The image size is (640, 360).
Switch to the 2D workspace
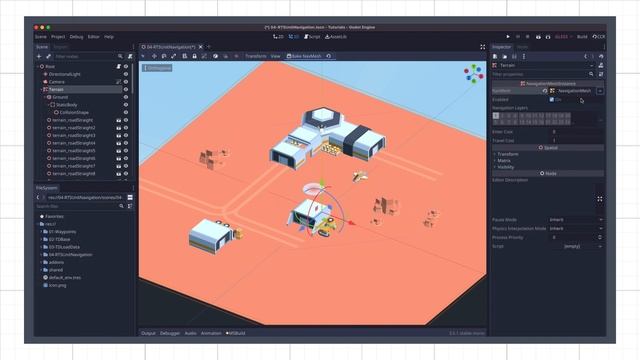278,37
